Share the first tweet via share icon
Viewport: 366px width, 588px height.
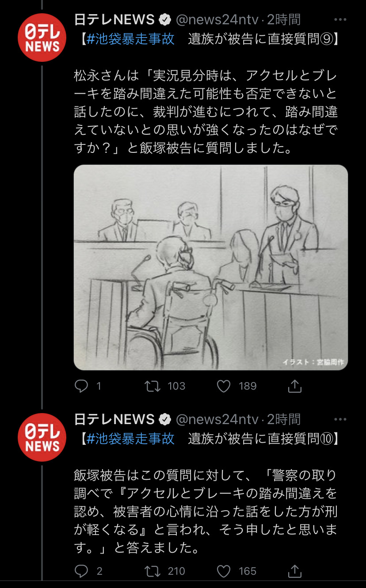coord(294,386)
